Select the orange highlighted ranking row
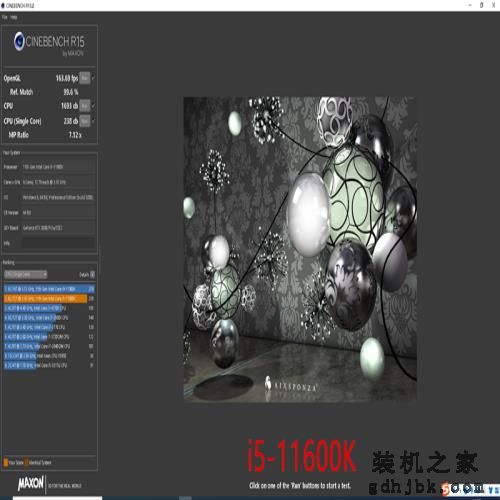The width and height of the screenshot is (500, 500). (x=49, y=298)
